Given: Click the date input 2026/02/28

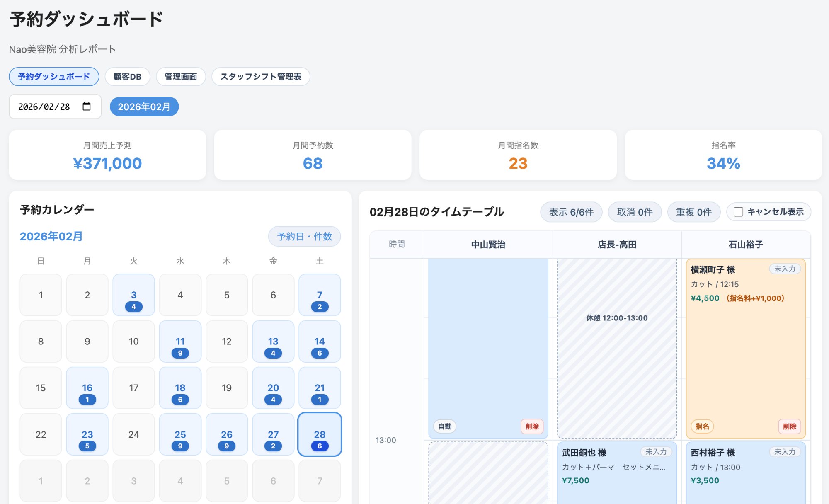Looking at the screenshot, I should tap(55, 107).
